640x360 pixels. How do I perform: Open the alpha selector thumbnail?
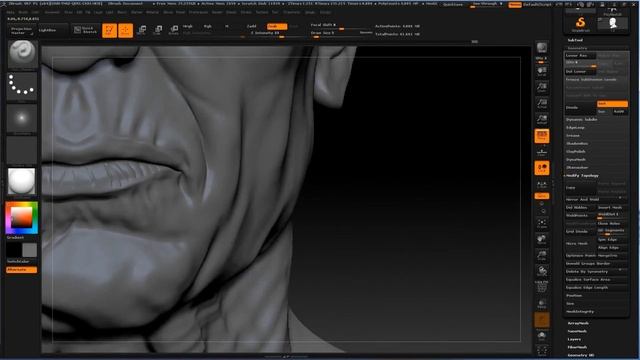click(22, 118)
